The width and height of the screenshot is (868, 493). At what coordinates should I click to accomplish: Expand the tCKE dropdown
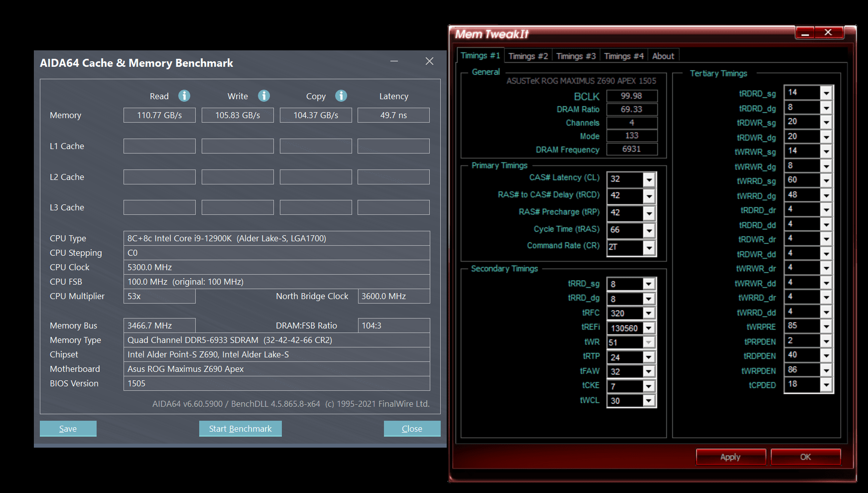(x=649, y=386)
